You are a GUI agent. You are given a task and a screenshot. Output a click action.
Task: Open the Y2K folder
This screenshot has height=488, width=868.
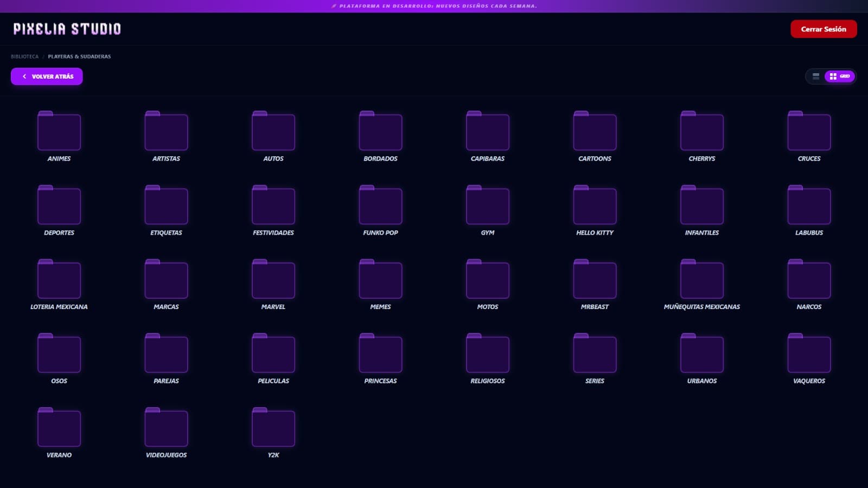273,427
